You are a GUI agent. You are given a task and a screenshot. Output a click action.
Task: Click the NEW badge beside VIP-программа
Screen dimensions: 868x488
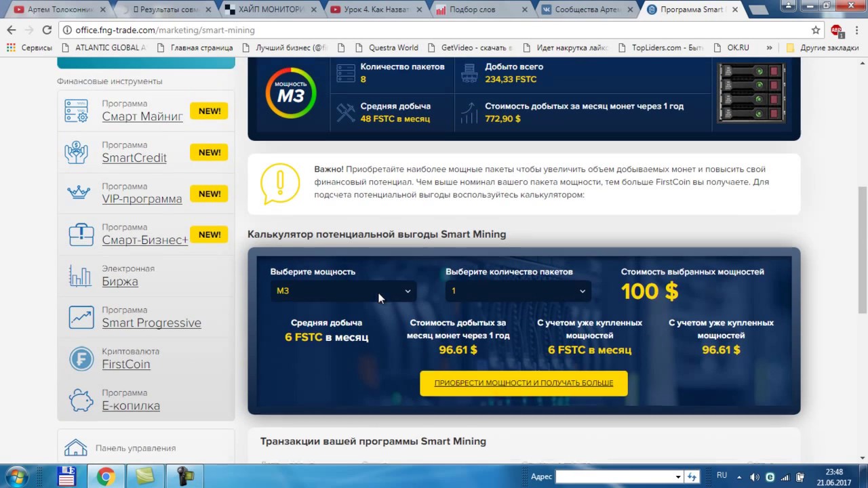209,194
